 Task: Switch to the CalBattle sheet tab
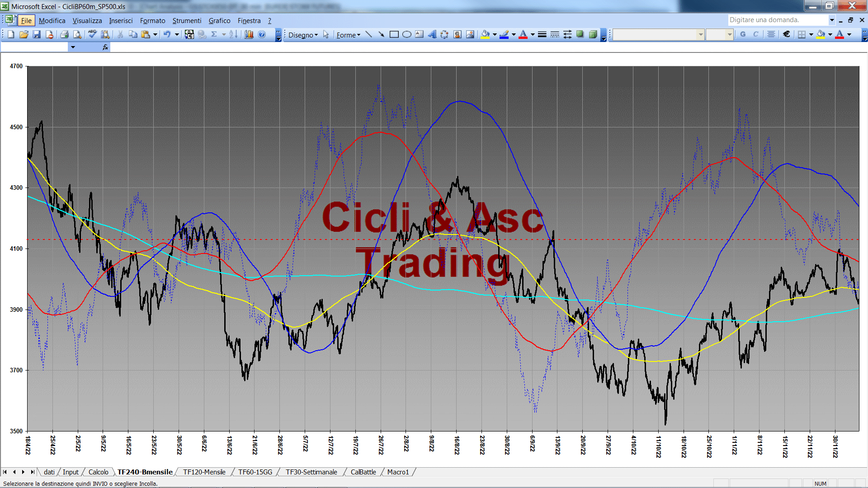(x=363, y=472)
